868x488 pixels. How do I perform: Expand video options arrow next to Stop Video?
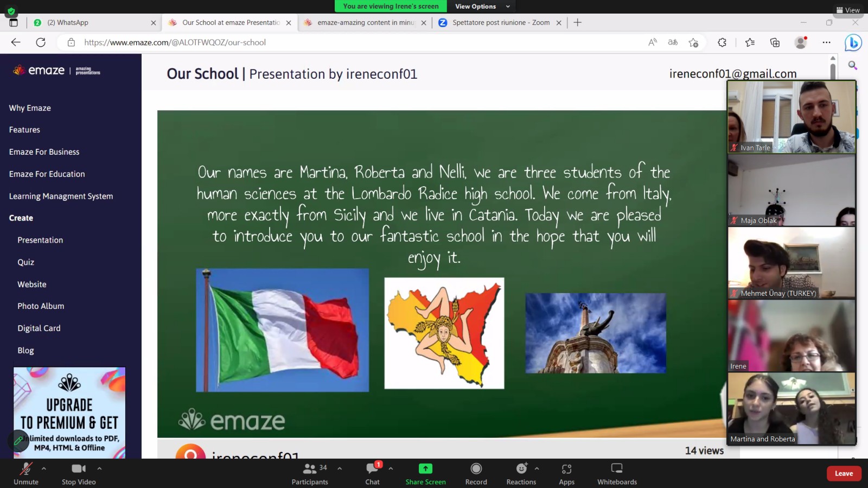[99, 468]
